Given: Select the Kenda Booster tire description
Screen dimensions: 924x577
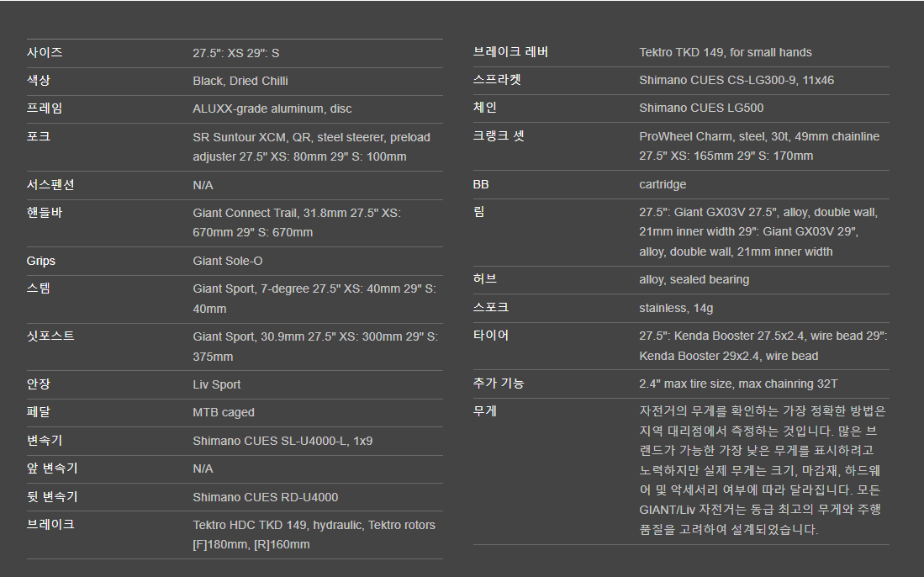Looking at the screenshot, I should click(x=763, y=346).
